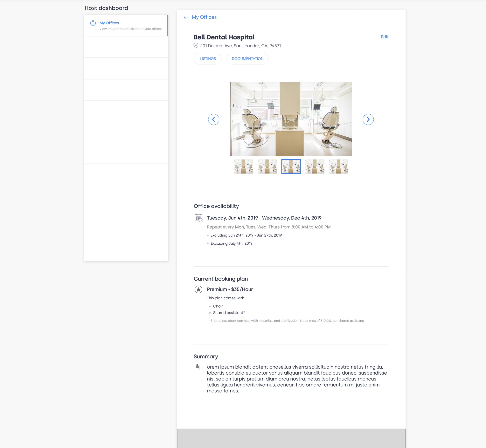Click the 'Host dashboard' title
This screenshot has width=486, height=448.
coord(106,8)
